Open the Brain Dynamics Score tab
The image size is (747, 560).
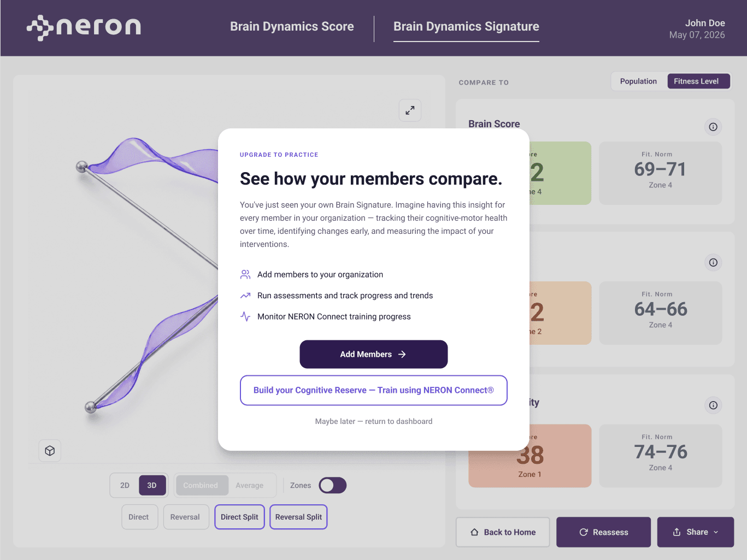292,27
